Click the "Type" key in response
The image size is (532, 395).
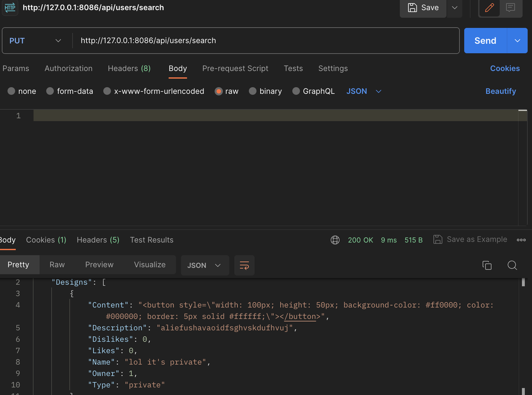(101, 385)
